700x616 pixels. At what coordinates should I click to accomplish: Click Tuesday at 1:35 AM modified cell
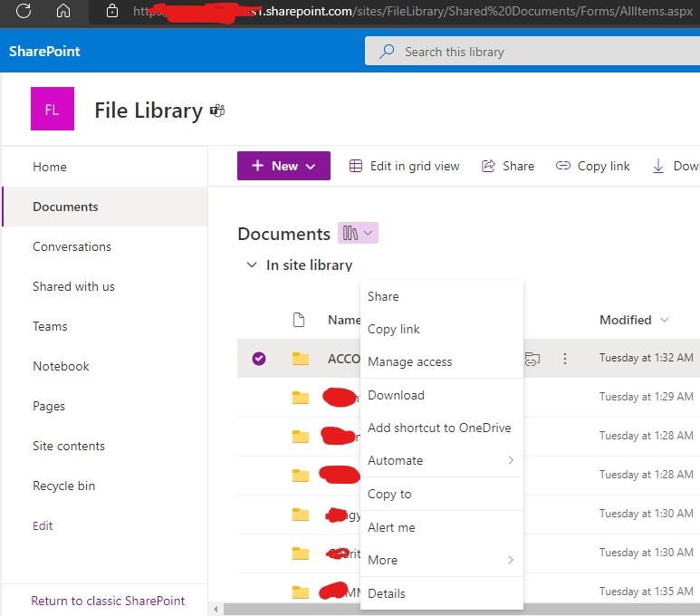point(646,592)
